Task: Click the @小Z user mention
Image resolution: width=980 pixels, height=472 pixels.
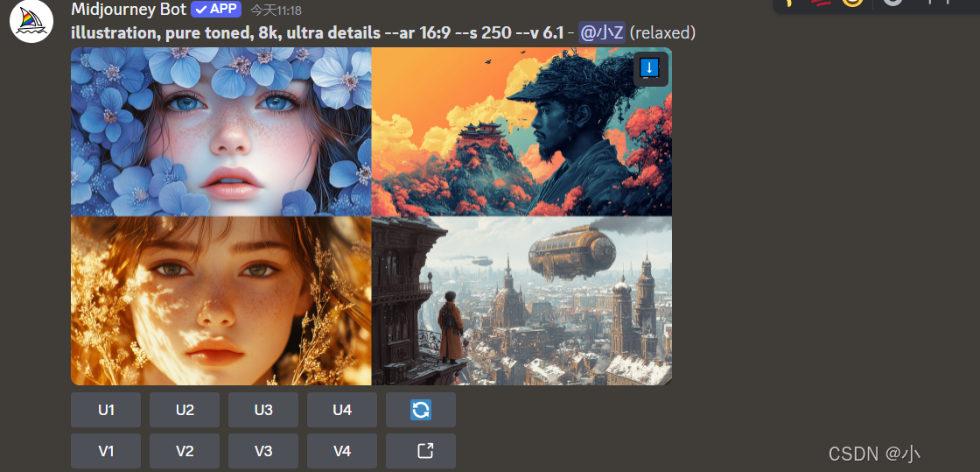Action: click(x=600, y=32)
